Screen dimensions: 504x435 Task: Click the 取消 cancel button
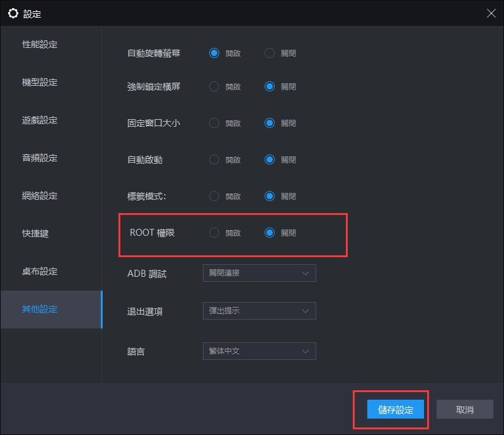point(464,409)
